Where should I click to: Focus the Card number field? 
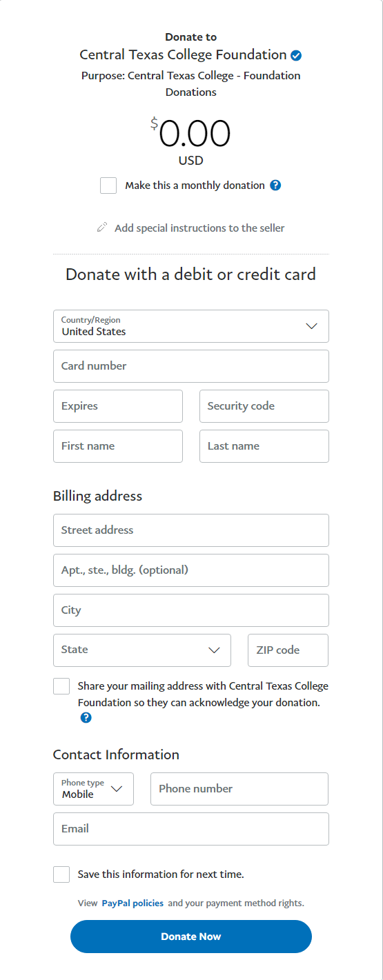click(191, 366)
